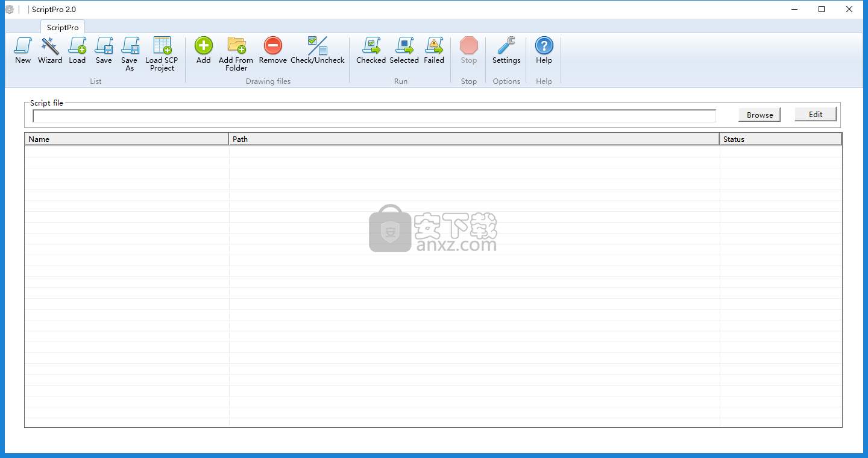Sort by the Path column header

pyautogui.click(x=474, y=139)
